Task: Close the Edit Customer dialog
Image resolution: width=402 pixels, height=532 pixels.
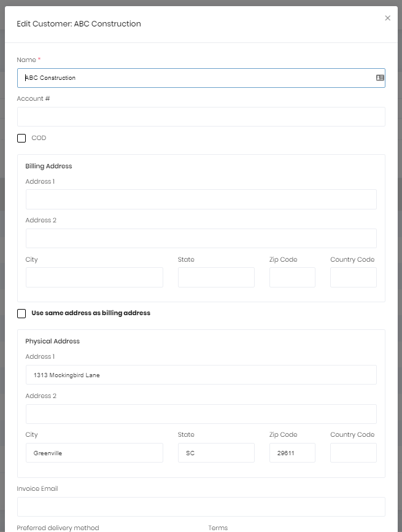Action: [x=387, y=18]
